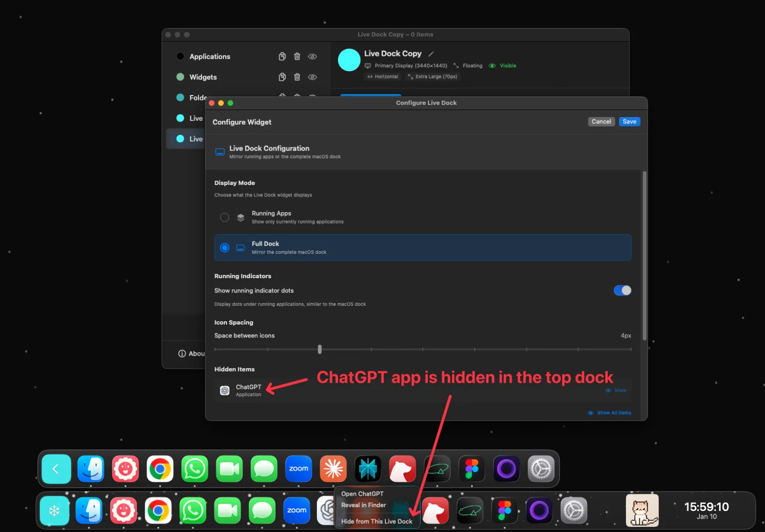This screenshot has height=532, width=765.
Task: Open Chrome in the back-arrow dock
Action: tap(160, 469)
